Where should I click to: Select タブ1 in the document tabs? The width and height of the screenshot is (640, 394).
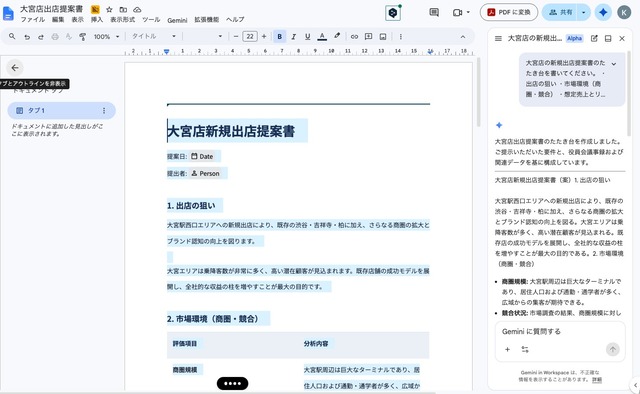click(x=61, y=111)
